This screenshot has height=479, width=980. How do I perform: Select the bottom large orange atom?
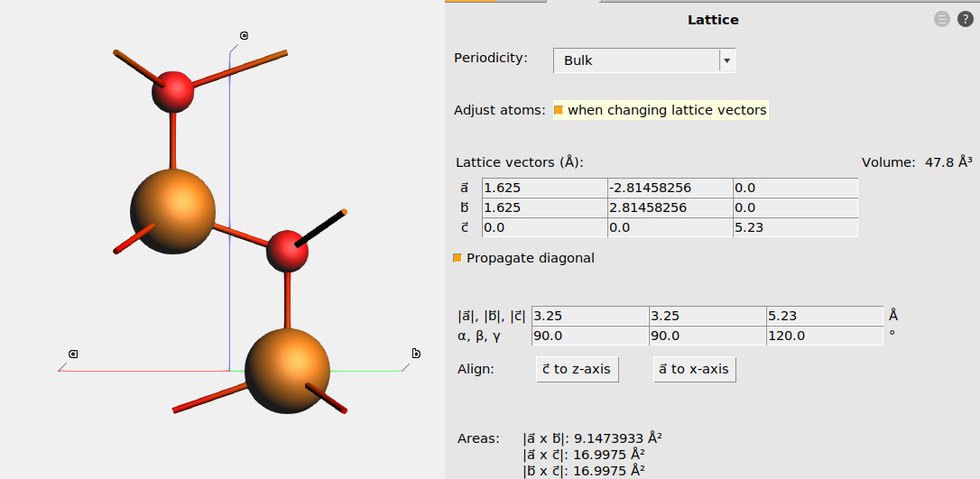(x=286, y=369)
